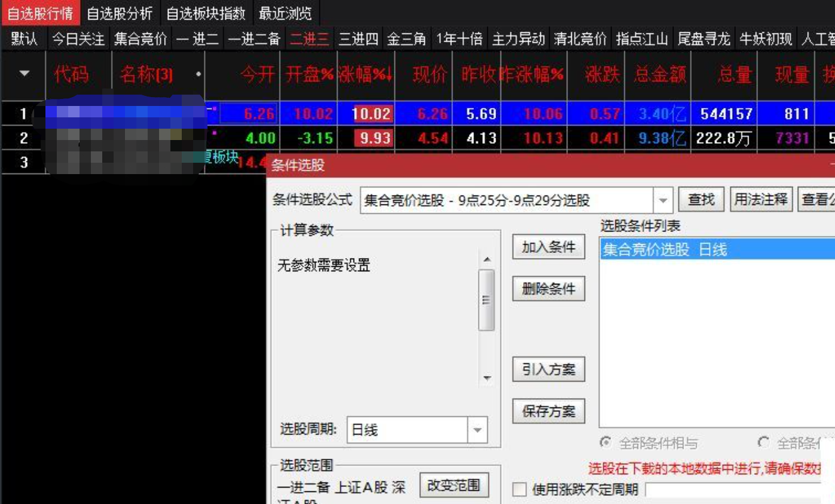Select the 今日关注 group tab
Screen dimensions: 835x504
[78, 39]
